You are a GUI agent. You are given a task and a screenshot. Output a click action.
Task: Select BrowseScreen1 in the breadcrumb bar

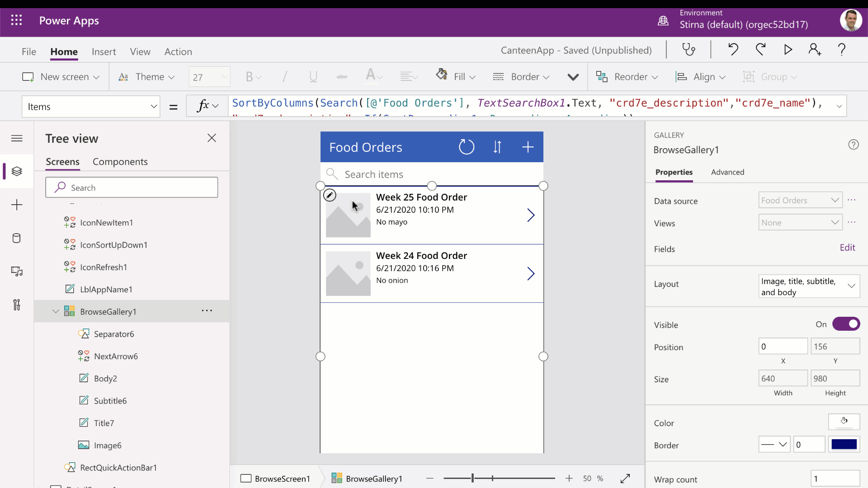[275, 479]
